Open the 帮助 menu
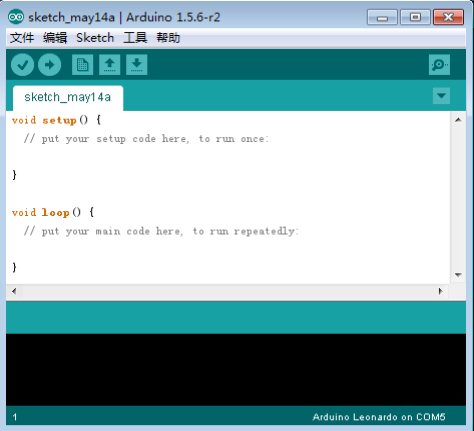 point(168,38)
